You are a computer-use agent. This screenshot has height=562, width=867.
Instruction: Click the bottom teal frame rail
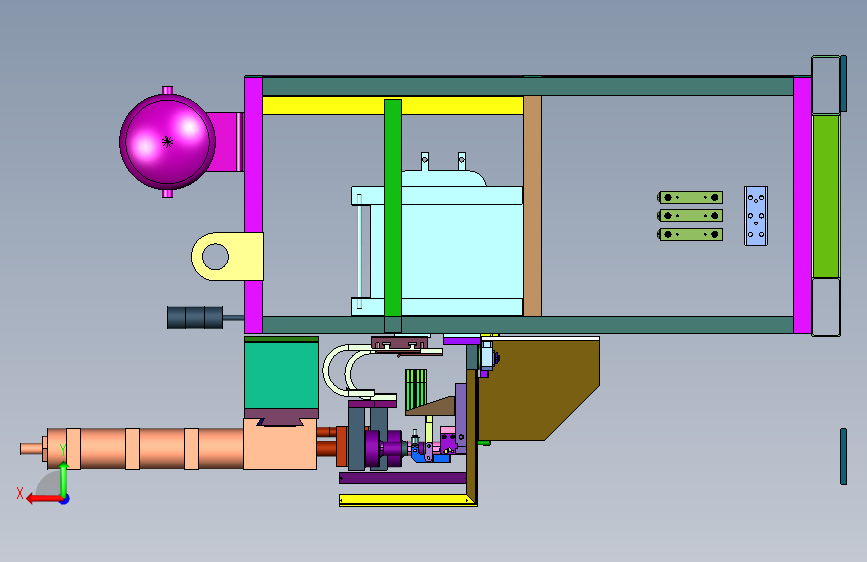click(x=528, y=325)
